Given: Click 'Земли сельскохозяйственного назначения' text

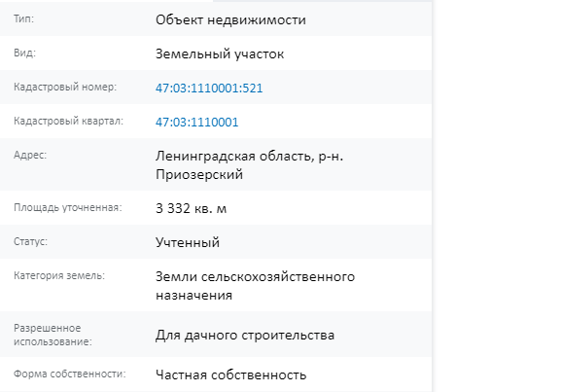Looking at the screenshot, I should (x=255, y=286).
